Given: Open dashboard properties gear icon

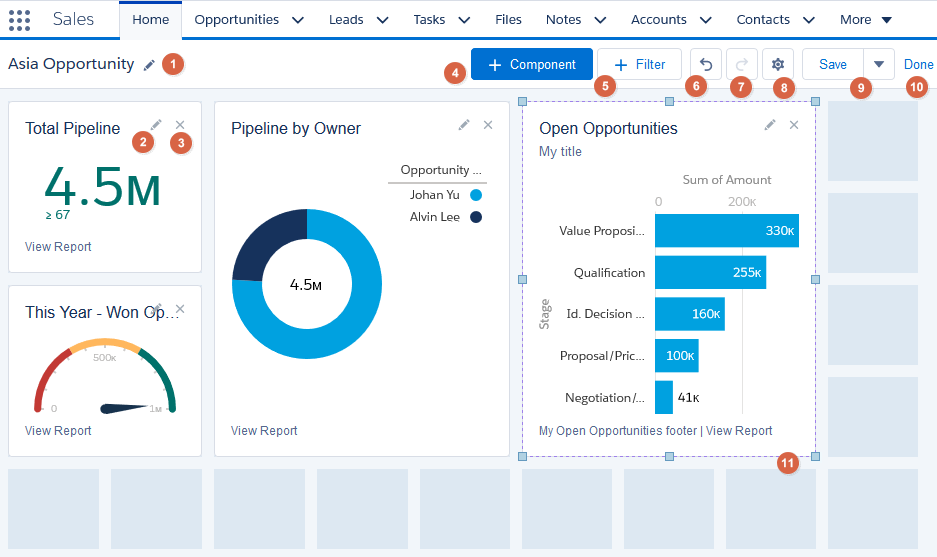Looking at the screenshot, I should pyautogui.click(x=777, y=64).
